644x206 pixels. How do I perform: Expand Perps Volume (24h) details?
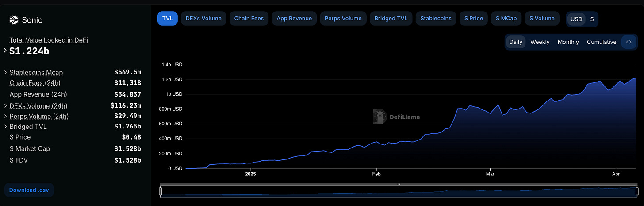pos(5,117)
